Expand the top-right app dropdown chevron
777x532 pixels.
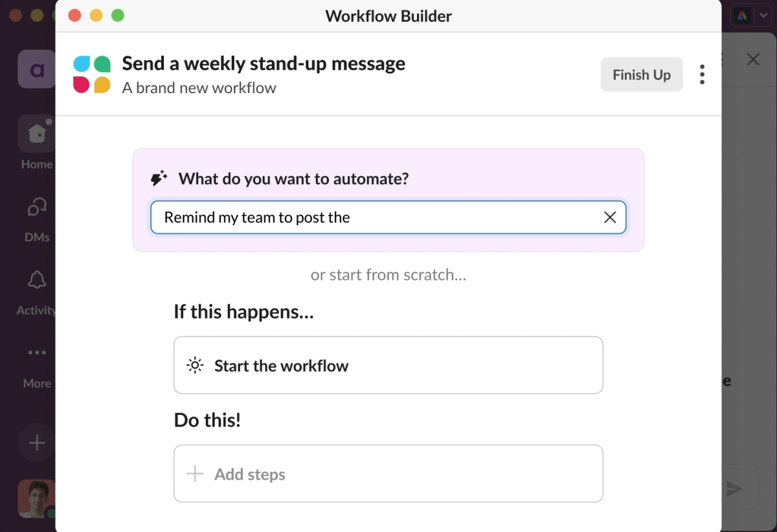coord(762,16)
